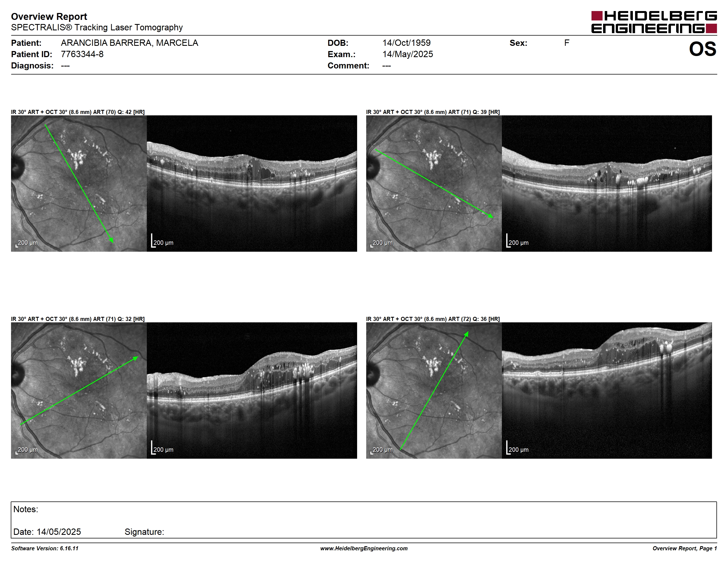Click the Sex value F

pyautogui.click(x=567, y=43)
